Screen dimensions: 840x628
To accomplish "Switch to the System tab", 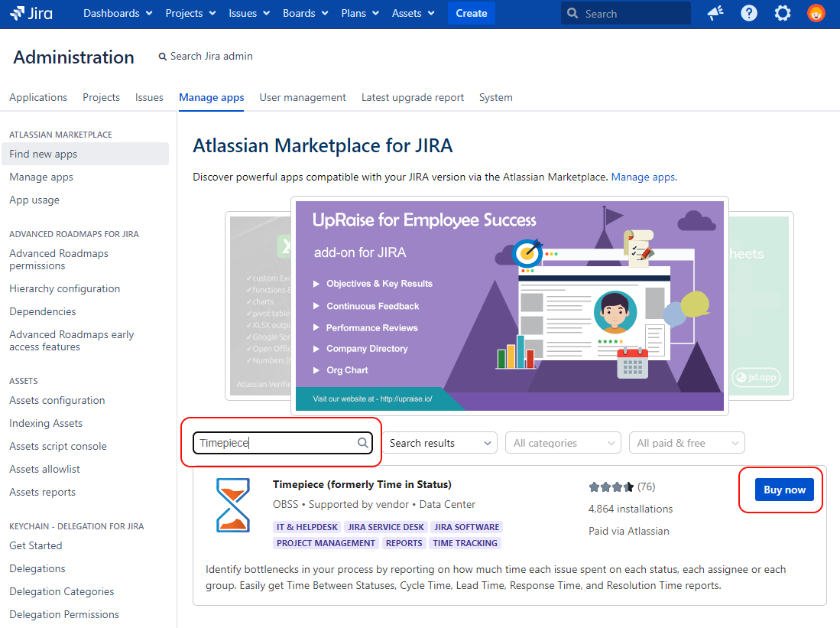I will tap(495, 97).
